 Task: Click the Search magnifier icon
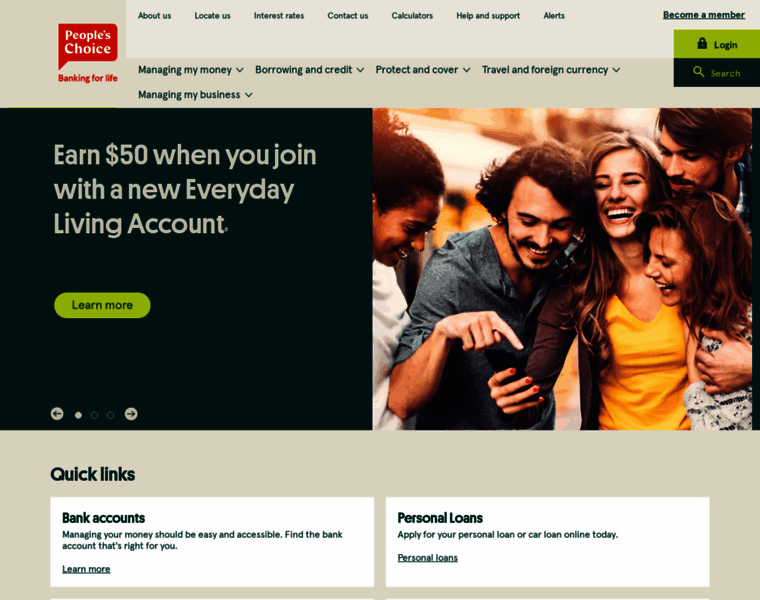[x=698, y=72]
